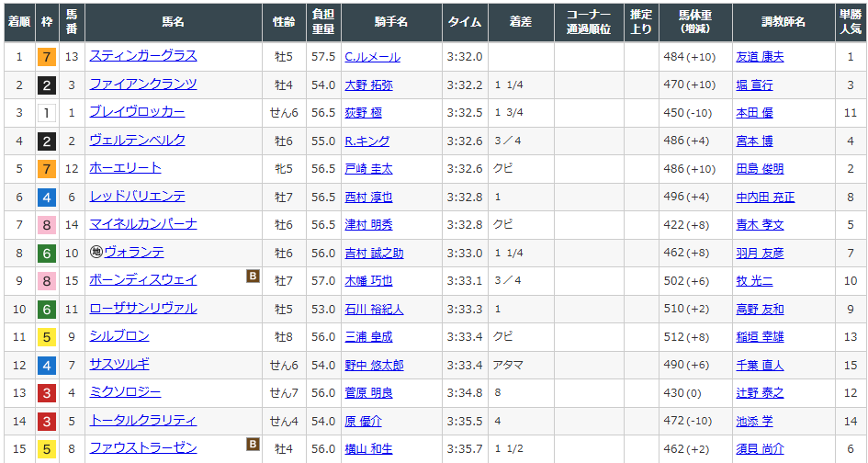Click blue frame 4 box in レッドバリエンテ row

[46, 198]
